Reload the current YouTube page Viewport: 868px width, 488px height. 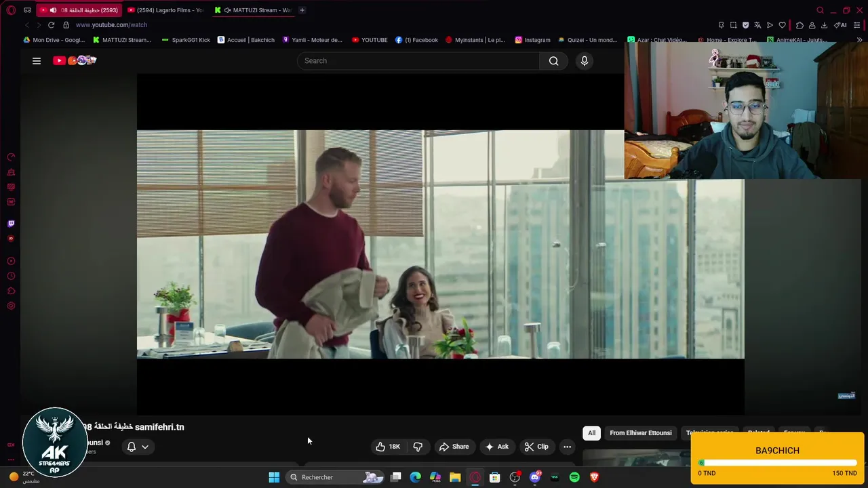(x=51, y=25)
